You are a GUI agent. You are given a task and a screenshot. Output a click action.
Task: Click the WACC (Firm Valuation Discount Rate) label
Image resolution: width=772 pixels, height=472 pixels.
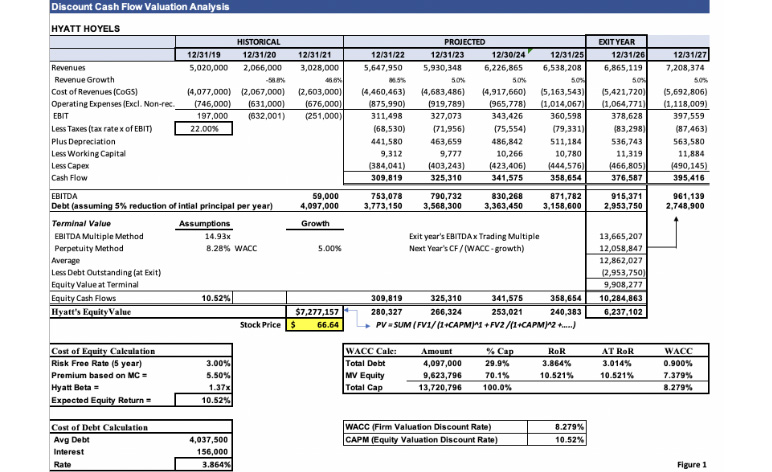(418, 427)
